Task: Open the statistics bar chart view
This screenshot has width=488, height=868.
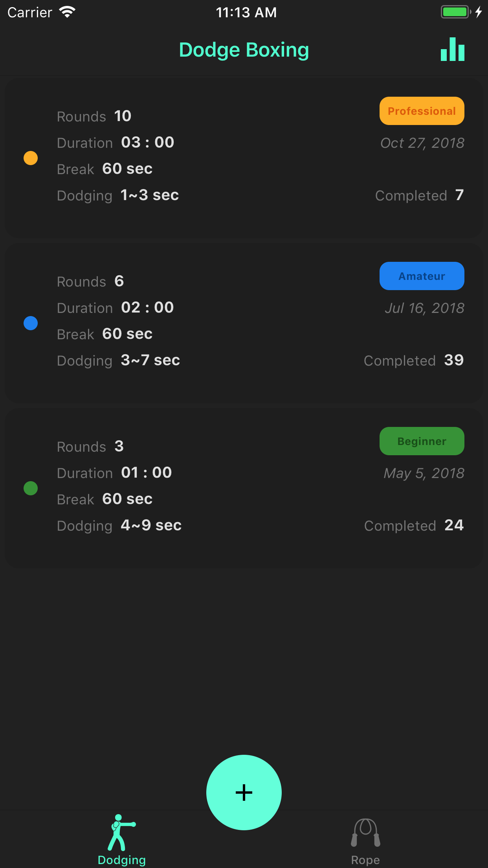Action: click(x=452, y=50)
